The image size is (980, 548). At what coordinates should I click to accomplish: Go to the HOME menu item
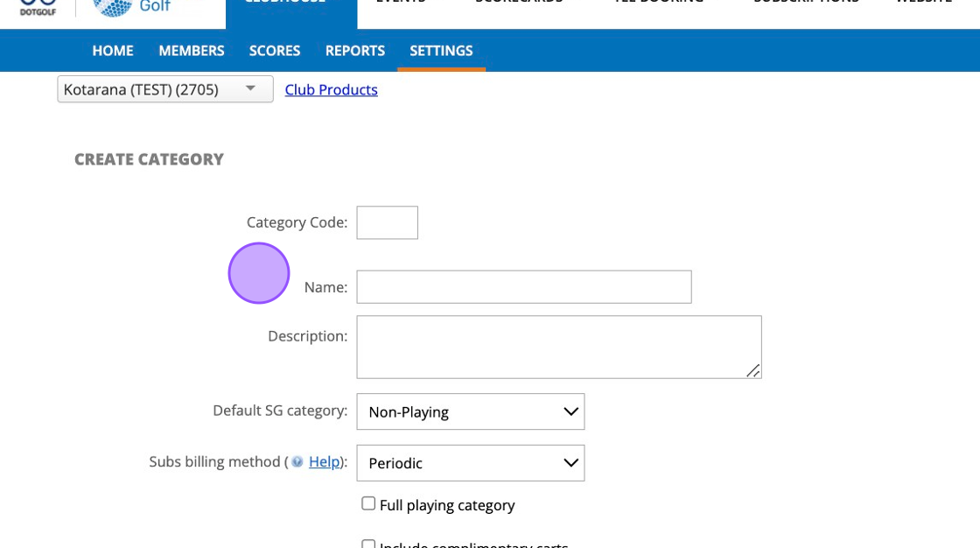coord(113,51)
